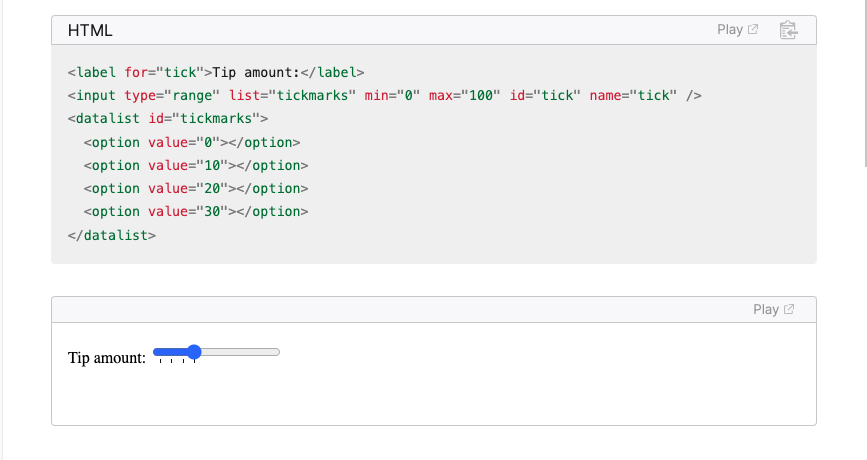The height and width of the screenshot is (460, 867).
Task: Click the closing </datalist> tag line
Action: 112,235
